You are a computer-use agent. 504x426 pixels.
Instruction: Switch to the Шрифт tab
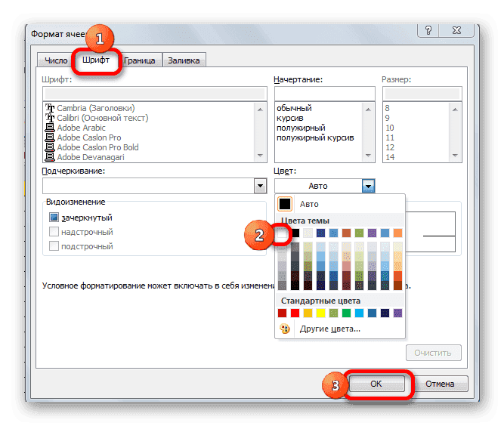(96, 60)
